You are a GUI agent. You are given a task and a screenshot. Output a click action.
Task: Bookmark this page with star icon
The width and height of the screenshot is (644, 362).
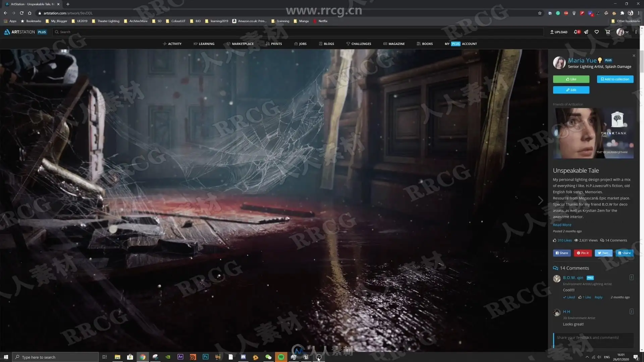click(x=540, y=13)
